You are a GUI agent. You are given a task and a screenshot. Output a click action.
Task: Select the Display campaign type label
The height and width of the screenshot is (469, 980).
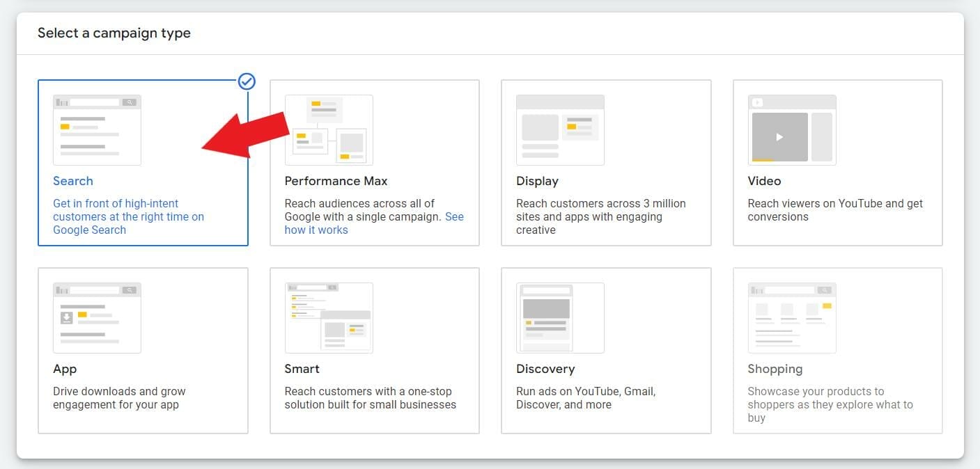tap(537, 181)
